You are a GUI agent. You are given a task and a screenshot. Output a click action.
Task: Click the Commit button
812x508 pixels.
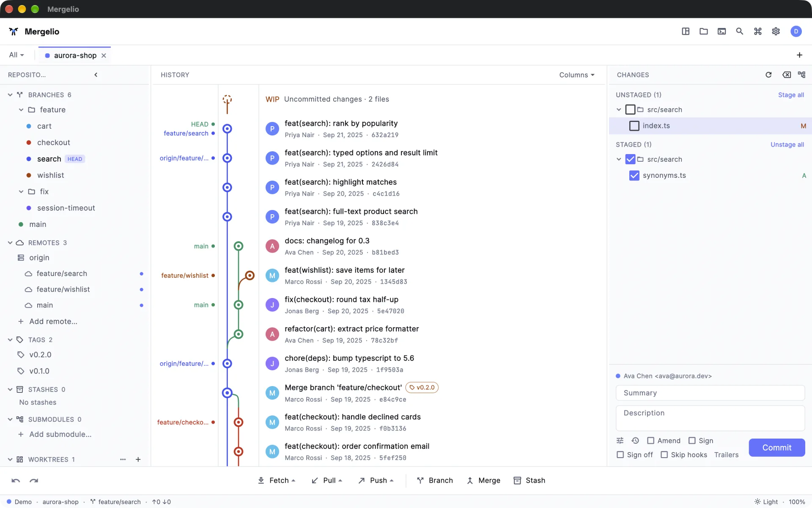tap(777, 447)
